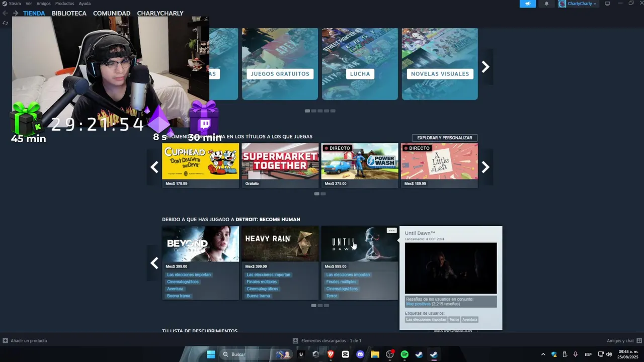This screenshot has width=644, height=362.
Task: Open NOVELAS VISUALES category
Action: coord(440,64)
